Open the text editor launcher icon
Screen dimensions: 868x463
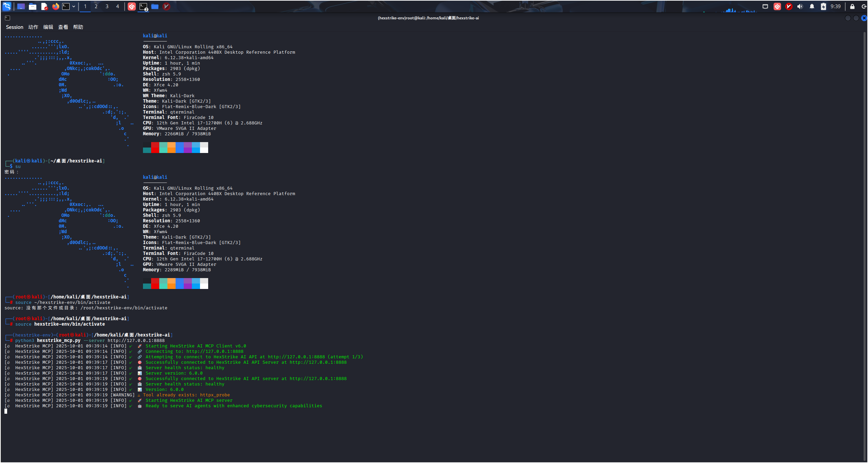44,6
